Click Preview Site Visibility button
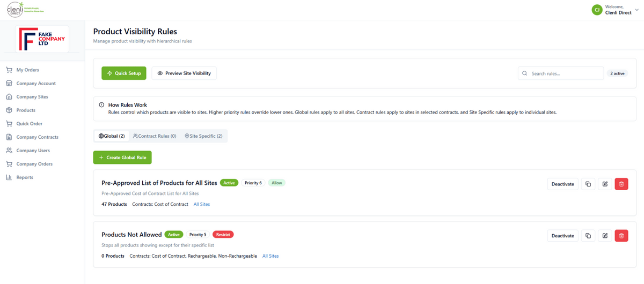Screen dimensions: 644x284 click(184, 73)
